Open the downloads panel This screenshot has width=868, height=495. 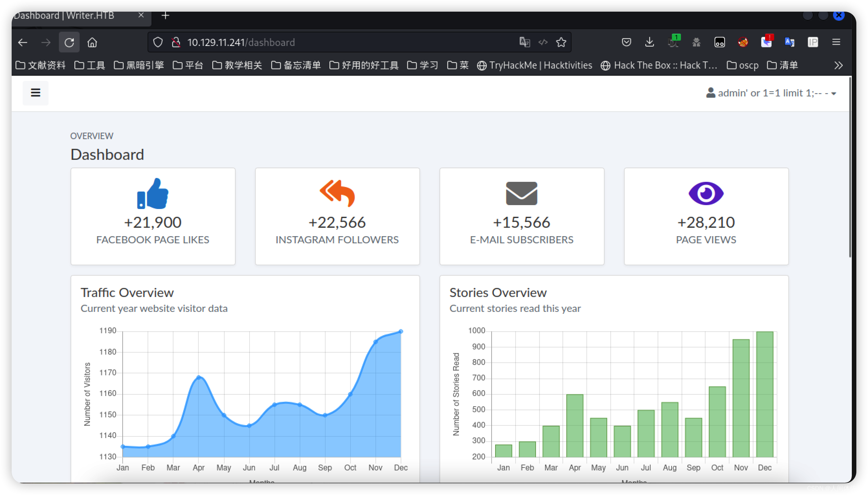point(650,42)
